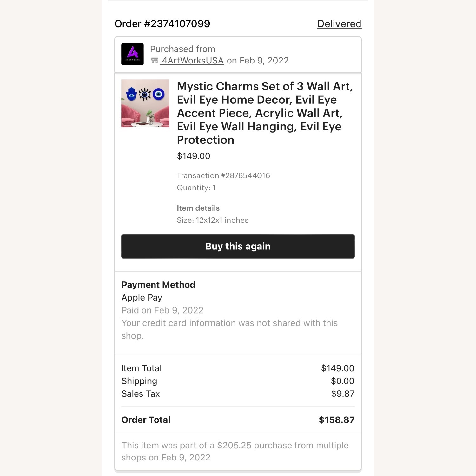Open the evil eye wall art thumbnail
This screenshot has height=476, width=476.
(x=145, y=103)
